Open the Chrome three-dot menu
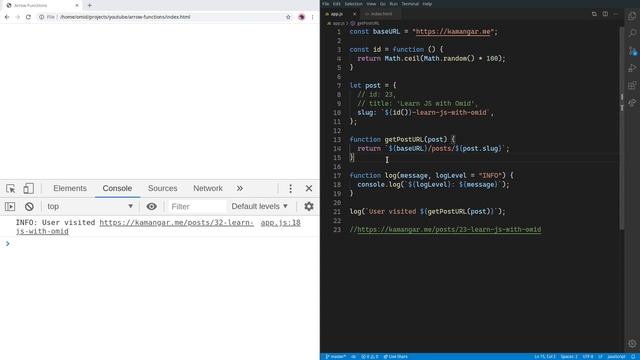 pos(312,17)
